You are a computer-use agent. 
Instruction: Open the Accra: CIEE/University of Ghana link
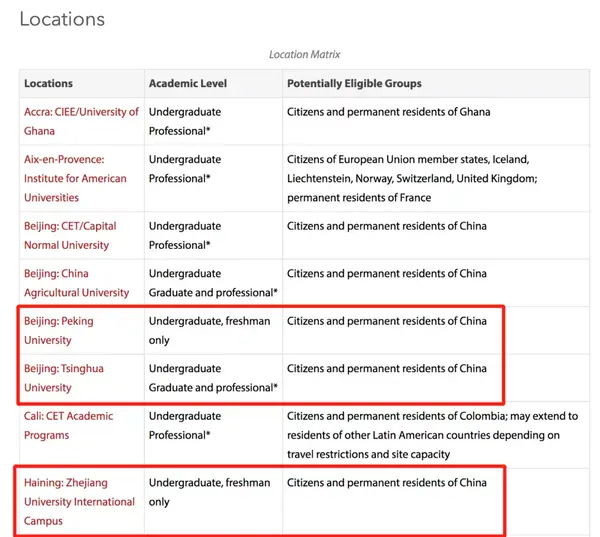81,121
